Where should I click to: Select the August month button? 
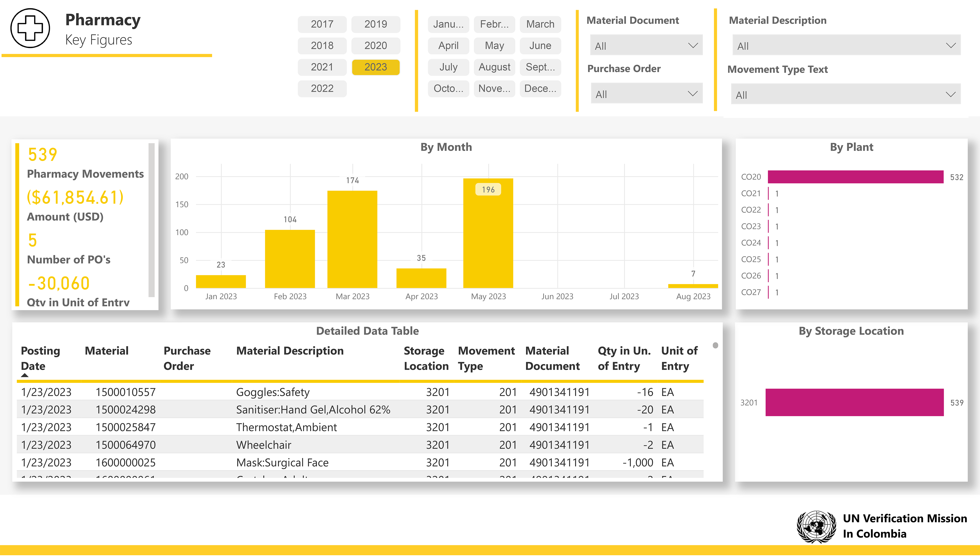(494, 67)
